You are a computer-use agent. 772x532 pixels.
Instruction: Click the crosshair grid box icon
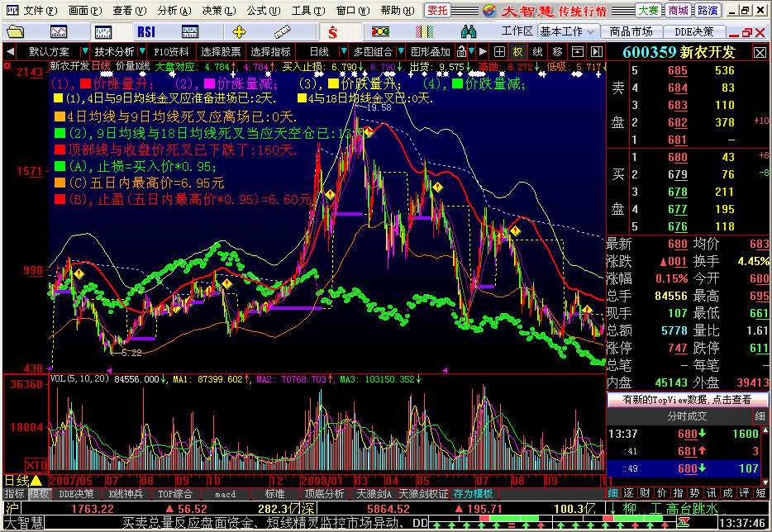tap(499, 51)
